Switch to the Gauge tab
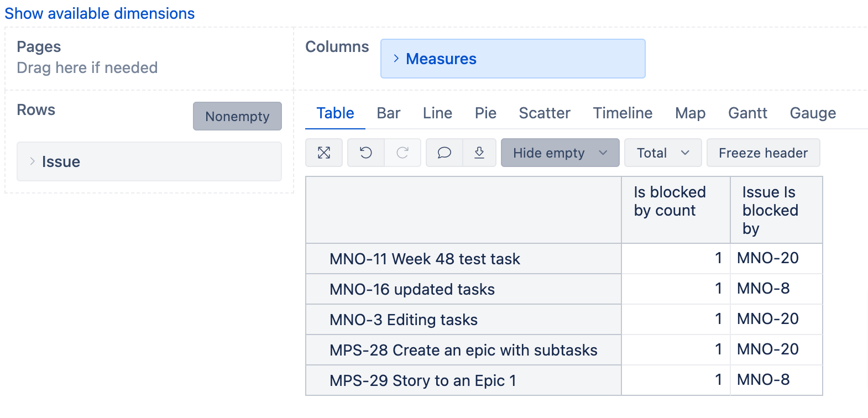This screenshot has height=418, width=868. coord(813,113)
